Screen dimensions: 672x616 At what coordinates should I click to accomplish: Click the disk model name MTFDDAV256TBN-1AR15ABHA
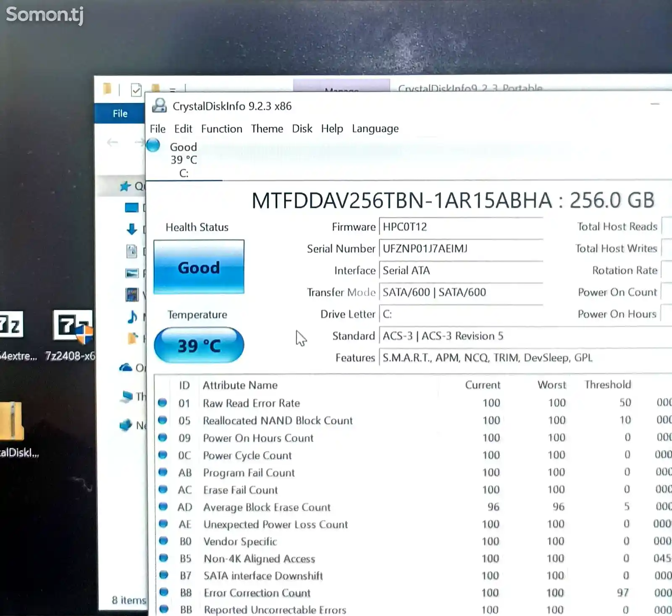[x=402, y=200]
